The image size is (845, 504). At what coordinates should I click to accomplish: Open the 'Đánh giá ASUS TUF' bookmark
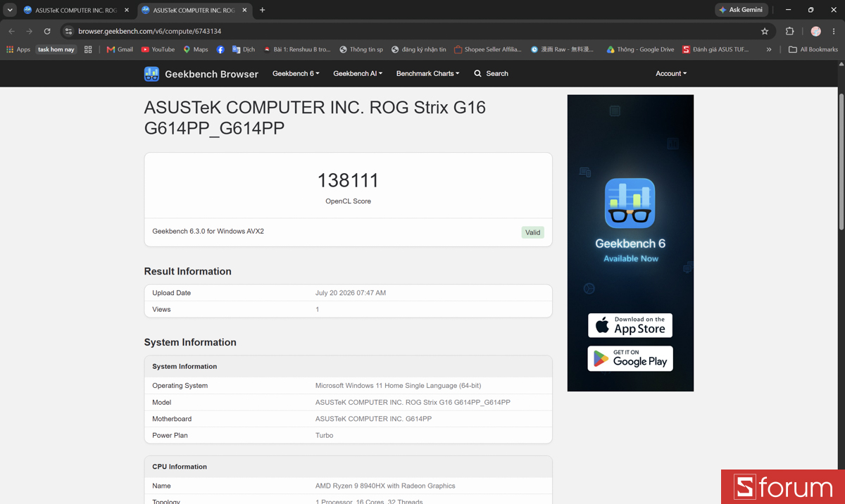coord(715,49)
